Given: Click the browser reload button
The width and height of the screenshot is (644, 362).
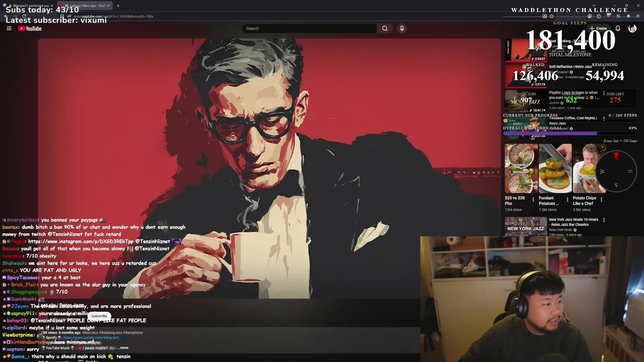Looking at the screenshot, I should (24, 16).
